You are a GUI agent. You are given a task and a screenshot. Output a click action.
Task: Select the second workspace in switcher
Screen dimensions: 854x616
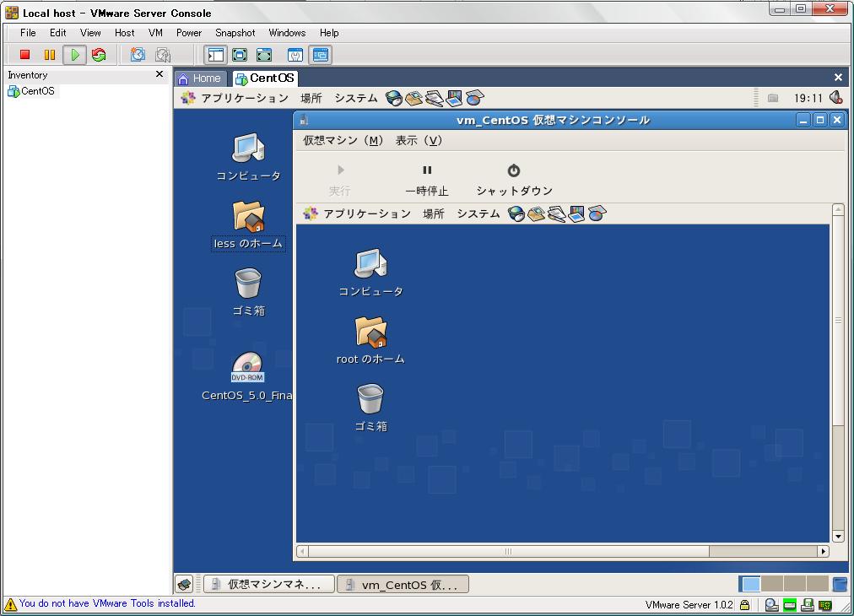tap(772, 584)
